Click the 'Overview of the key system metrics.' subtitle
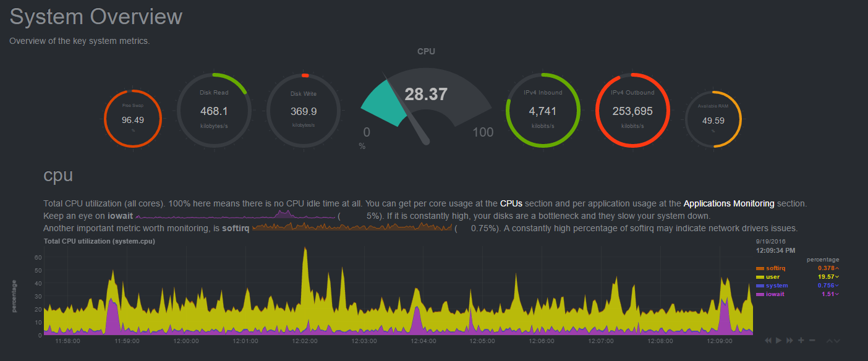The image size is (868, 361). pos(80,41)
